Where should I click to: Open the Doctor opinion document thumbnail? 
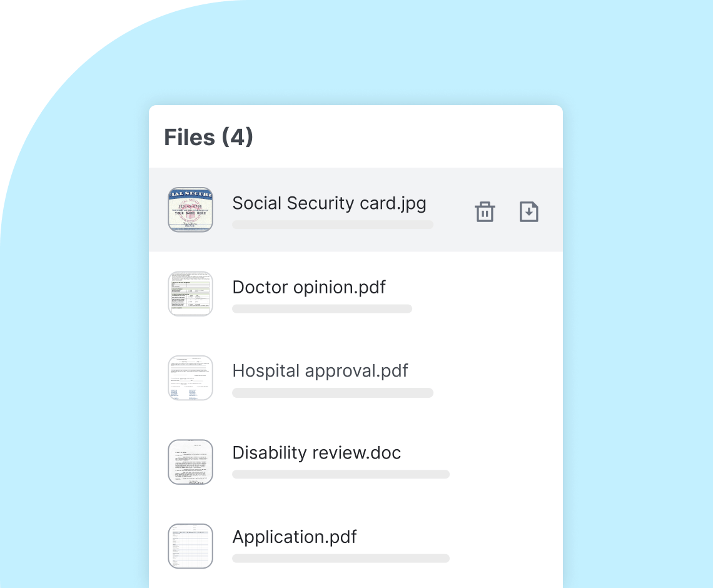coord(191,294)
